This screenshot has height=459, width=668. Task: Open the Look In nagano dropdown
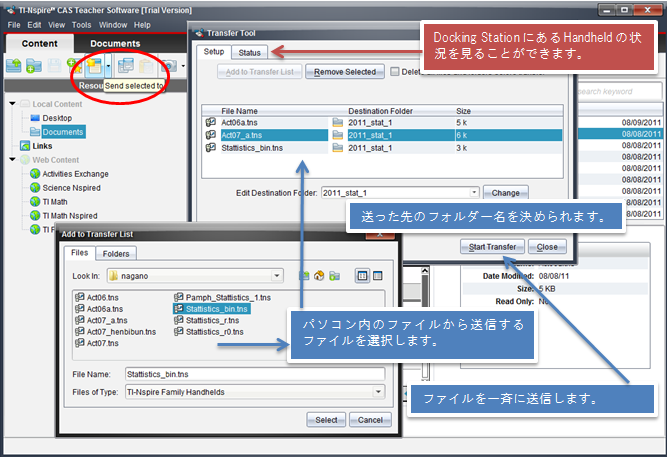tap(276, 276)
